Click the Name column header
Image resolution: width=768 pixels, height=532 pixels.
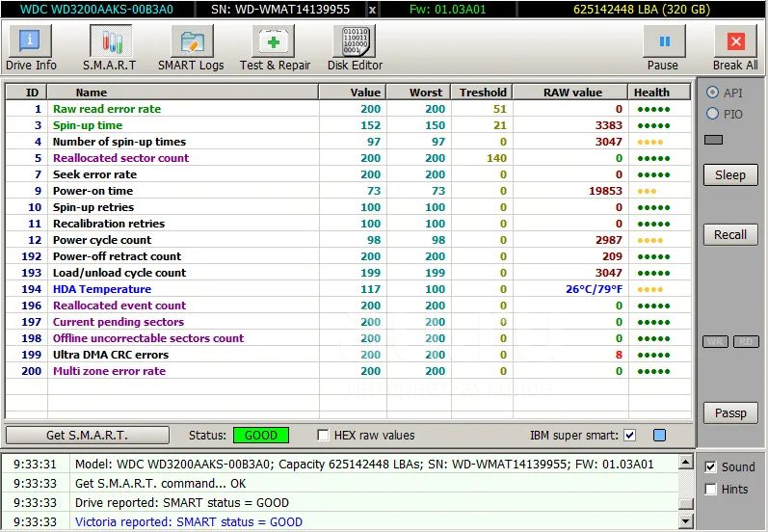coord(183,93)
